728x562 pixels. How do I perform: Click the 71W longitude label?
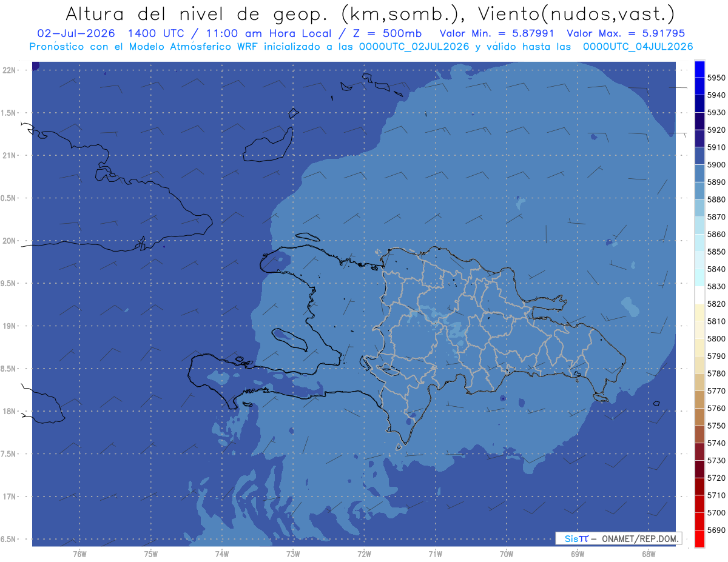pos(435,554)
